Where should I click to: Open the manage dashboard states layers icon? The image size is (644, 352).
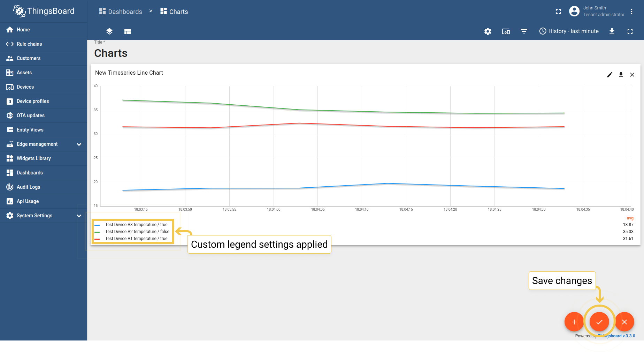[x=109, y=31]
